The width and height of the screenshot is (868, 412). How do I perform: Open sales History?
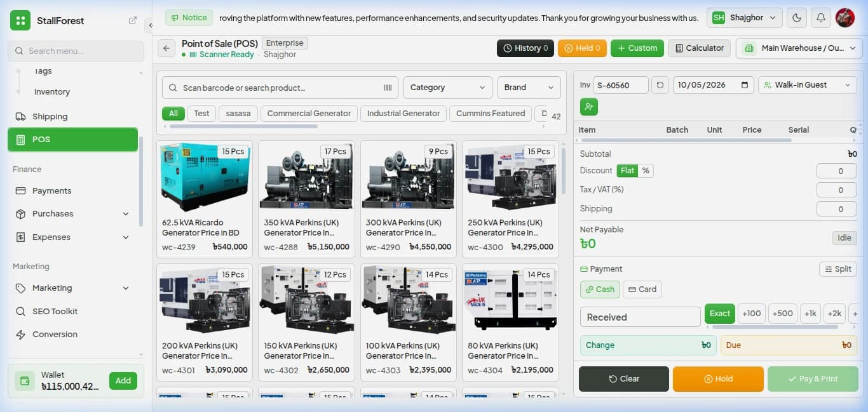526,48
